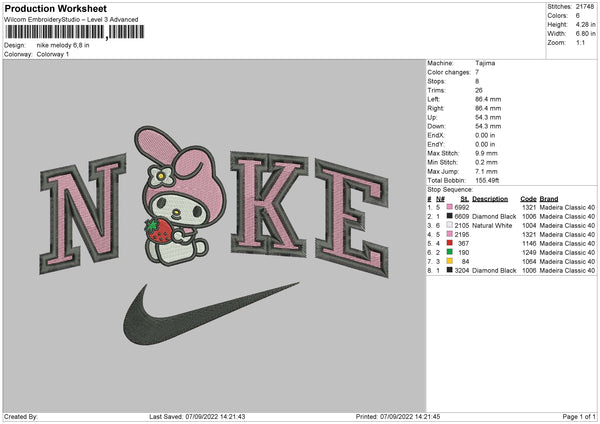Click the black swatch beside 3204 Diamond Black

[450, 270]
